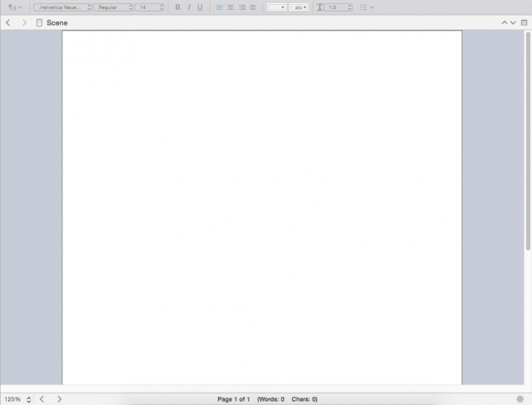Align text right
This screenshot has width=532, height=405.
click(242, 7)
